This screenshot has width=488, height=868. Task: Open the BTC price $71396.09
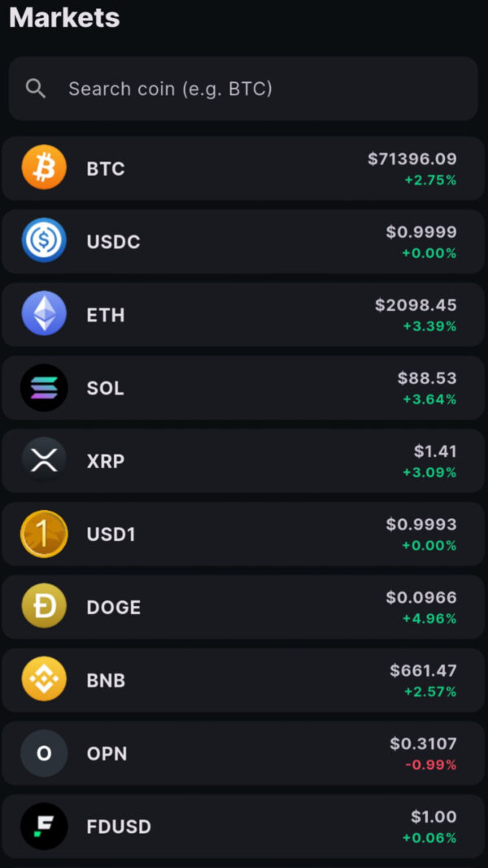[x=412, y=159]
